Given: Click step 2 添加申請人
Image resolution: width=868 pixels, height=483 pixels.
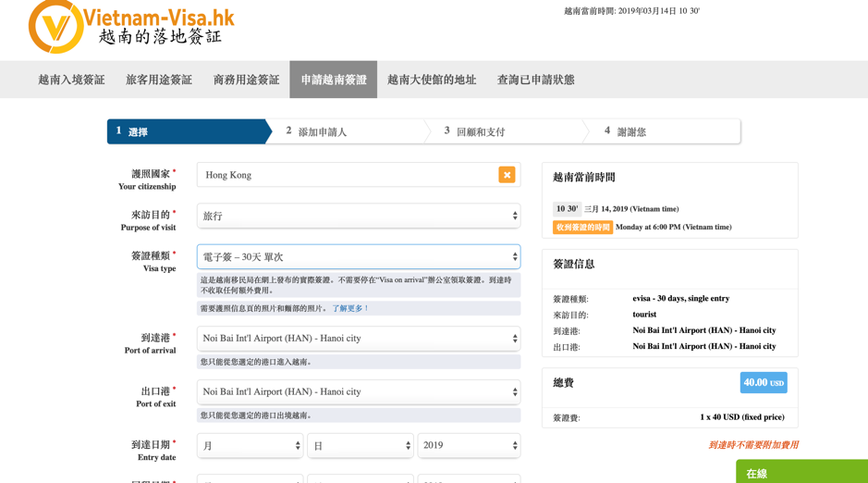Looking at the screenshot, I should click(322, 131).
